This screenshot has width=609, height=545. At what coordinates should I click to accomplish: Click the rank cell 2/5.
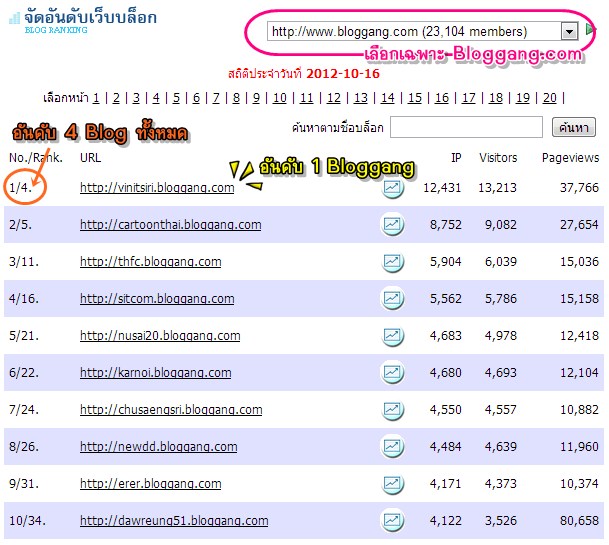tap(21, 225)
